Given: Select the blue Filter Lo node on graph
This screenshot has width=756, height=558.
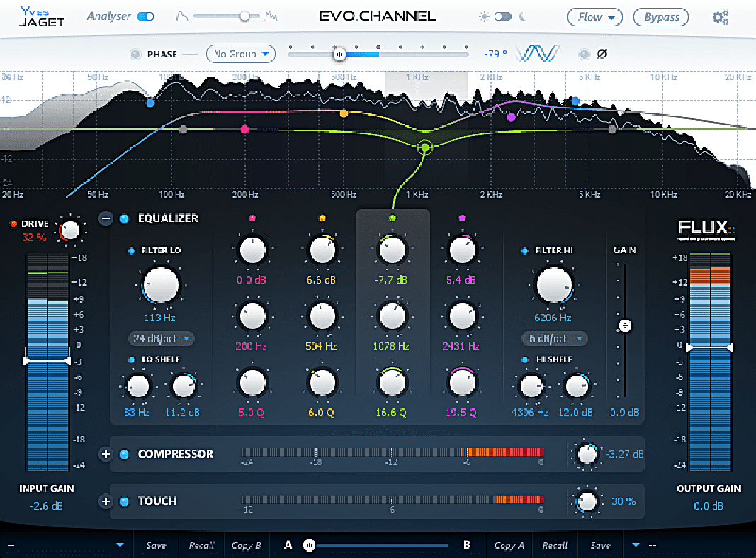Looking at the screenshot, I should 150,103.
